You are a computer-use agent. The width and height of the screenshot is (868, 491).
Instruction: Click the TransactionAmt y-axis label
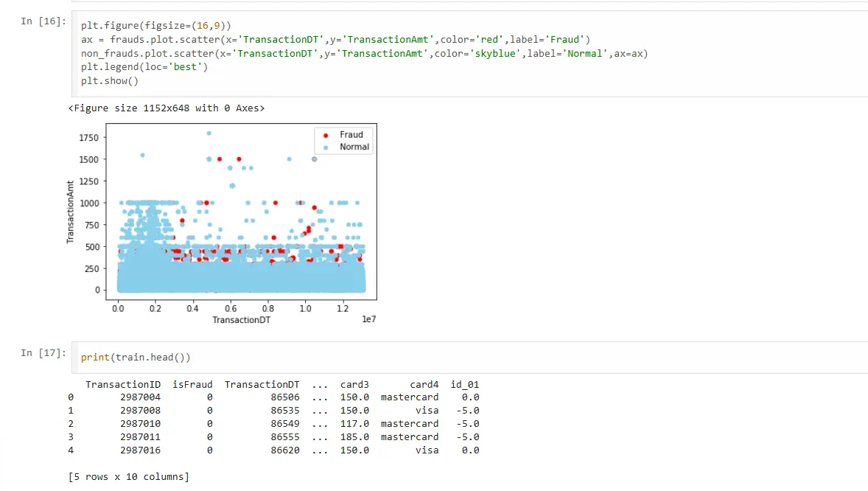(x=71, y=210)
